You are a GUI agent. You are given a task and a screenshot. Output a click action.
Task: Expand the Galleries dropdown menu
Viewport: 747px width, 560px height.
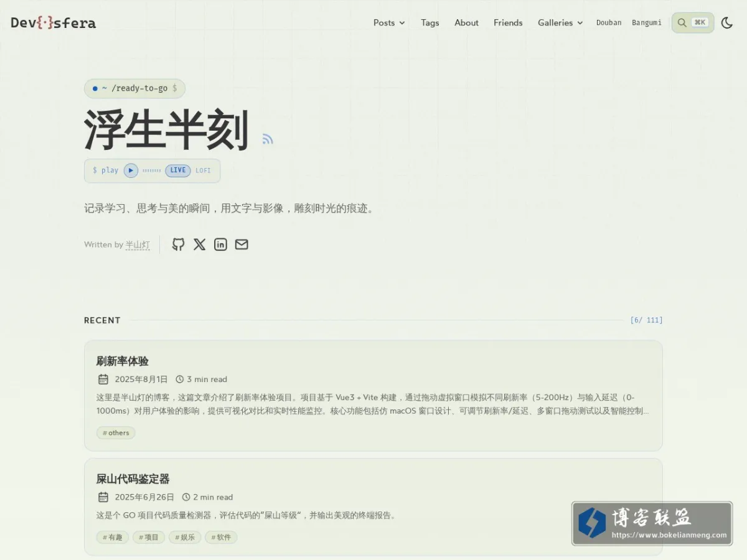(x=560, y=22)
